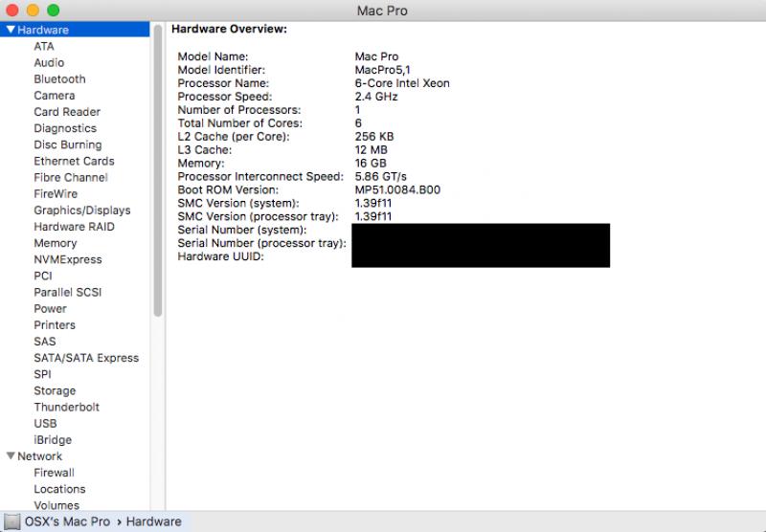Select Memory in the sidebar
Image resolution: width=766 pixels, height=532 pixels.
pos(56,243)
